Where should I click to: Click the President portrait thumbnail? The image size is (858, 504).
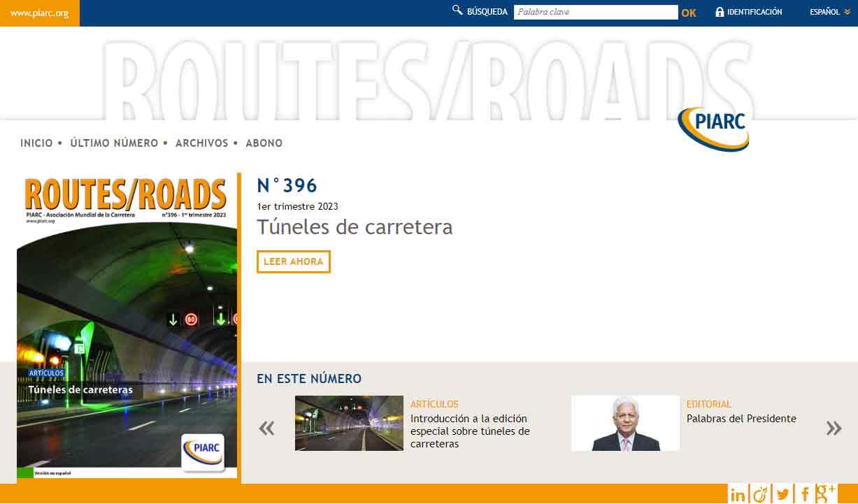(x=625, y=423)
